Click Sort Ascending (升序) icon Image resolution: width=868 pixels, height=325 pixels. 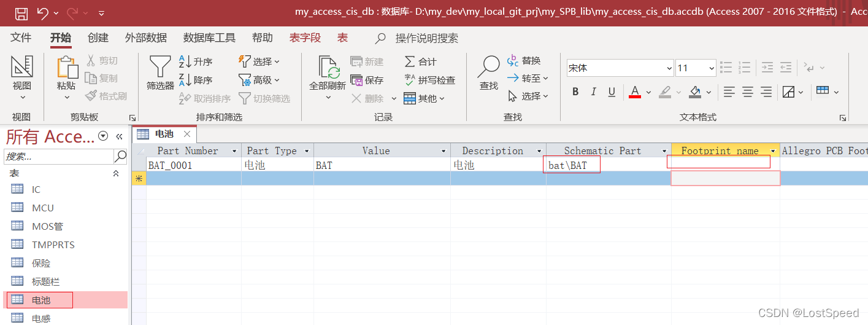pos(185,61)
